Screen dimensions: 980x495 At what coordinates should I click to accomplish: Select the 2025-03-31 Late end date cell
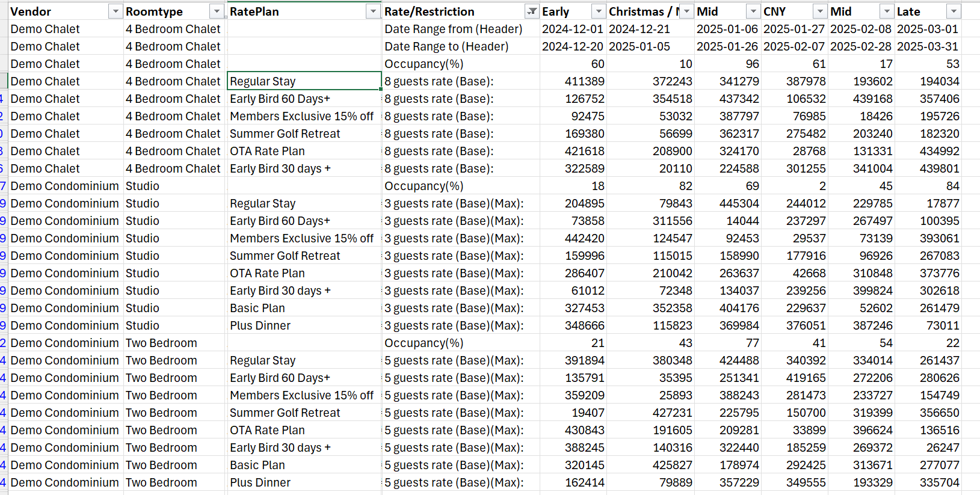point(927,46)
